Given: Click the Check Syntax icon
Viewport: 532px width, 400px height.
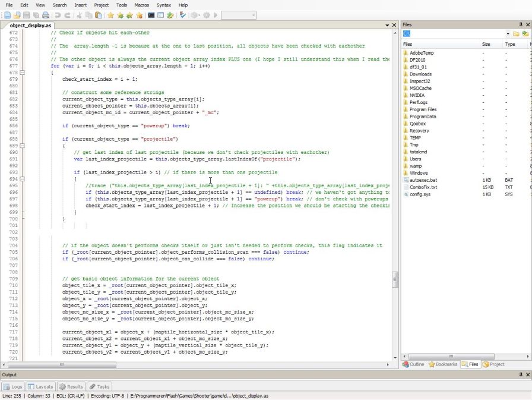Looking at the screenshot, I should tap(182, 15).
